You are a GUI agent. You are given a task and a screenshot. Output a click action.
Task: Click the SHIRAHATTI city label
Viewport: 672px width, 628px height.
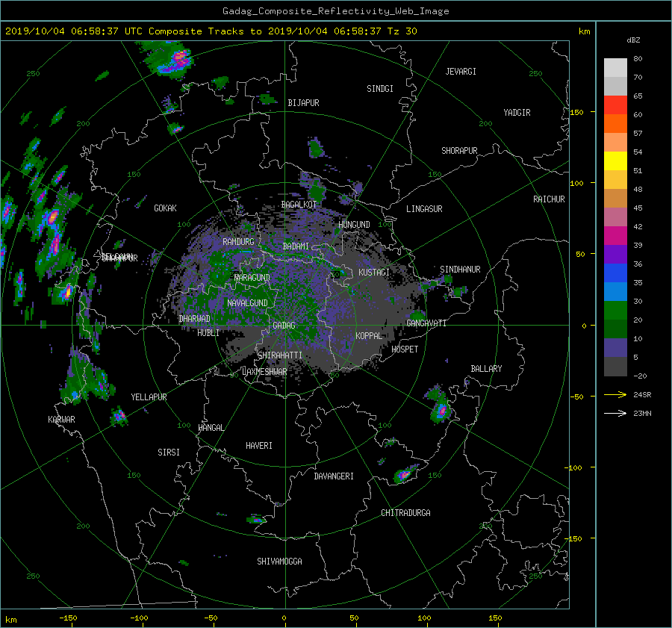pyautogui.click(x=280, y=355)
